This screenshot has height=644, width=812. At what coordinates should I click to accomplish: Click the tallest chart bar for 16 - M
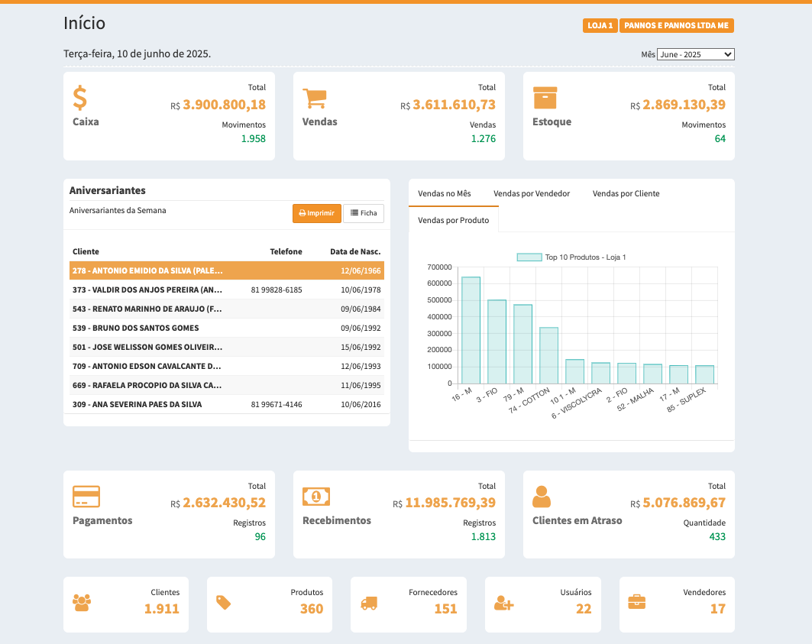(x=471, y=330)
